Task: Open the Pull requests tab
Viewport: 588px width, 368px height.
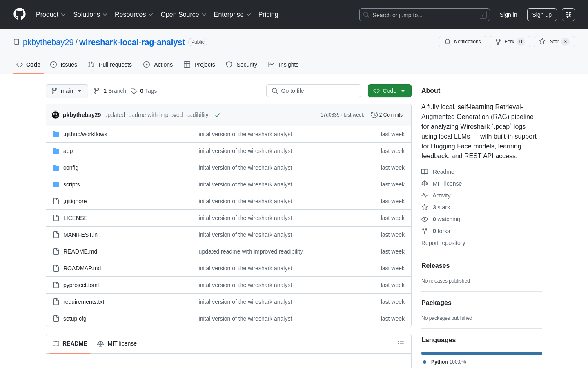Action: click(x=110, y=65)
